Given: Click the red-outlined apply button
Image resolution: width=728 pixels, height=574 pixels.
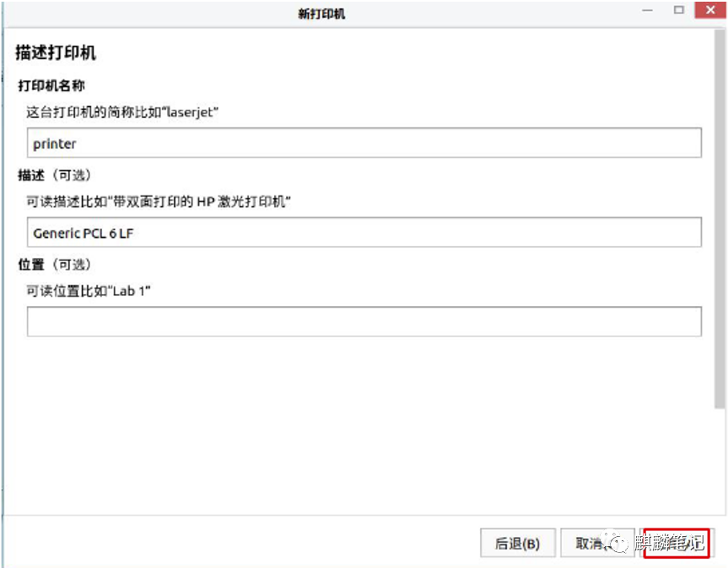Looking at the screenshot, I should pyautogui.click(x=677, y=543).
